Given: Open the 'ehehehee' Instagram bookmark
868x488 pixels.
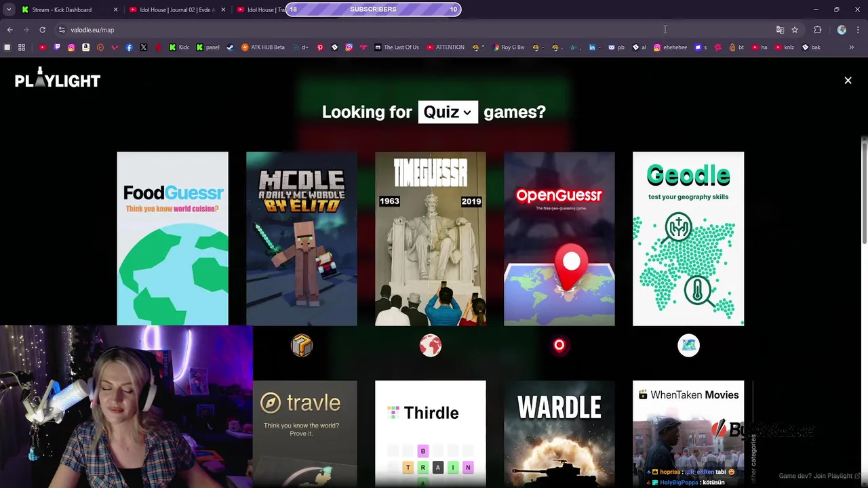Looking at the screenshot, I should click(671, 47).
